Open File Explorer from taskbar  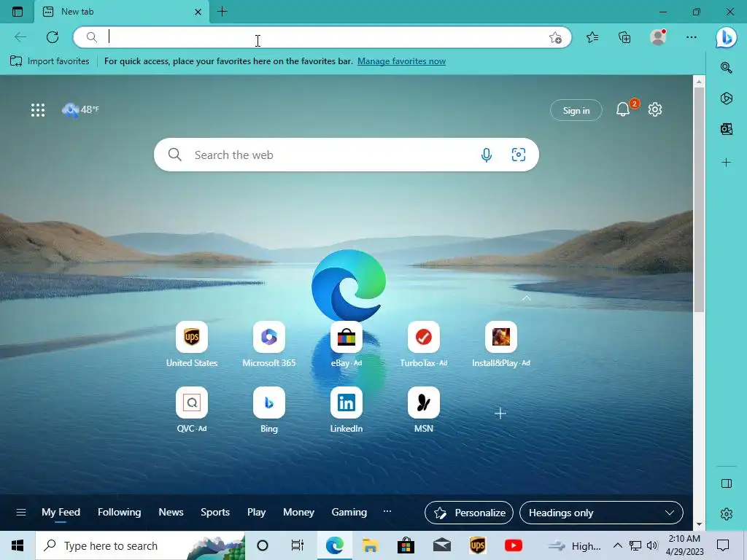(370, 545)
